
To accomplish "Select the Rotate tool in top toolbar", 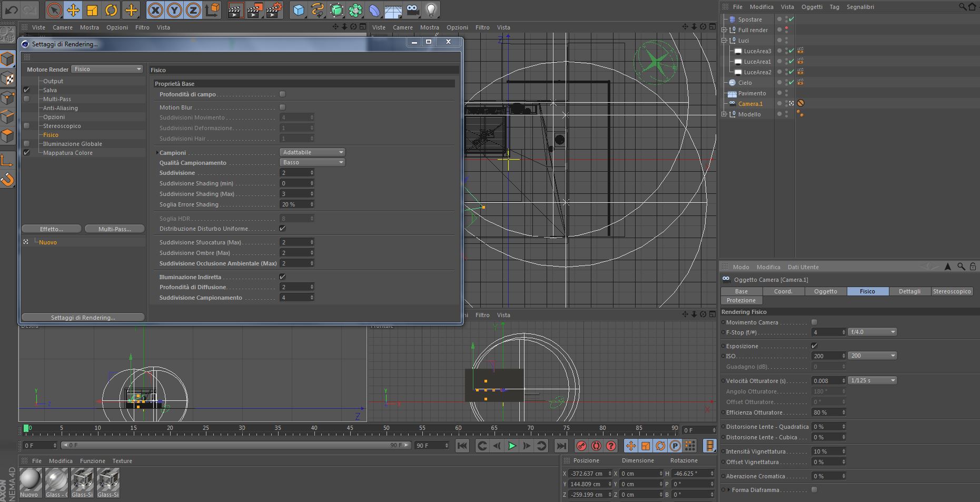I will tap(111, 10).
